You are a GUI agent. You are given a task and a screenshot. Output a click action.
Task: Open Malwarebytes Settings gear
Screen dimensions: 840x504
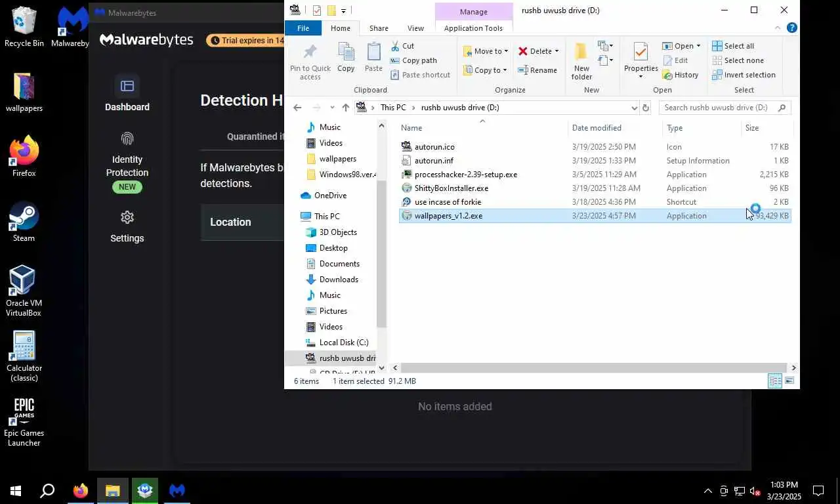click(x=127, y=226)
